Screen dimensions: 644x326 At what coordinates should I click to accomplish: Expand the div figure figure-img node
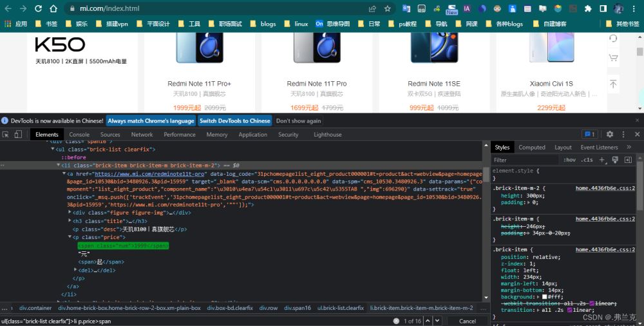(70, 213)
